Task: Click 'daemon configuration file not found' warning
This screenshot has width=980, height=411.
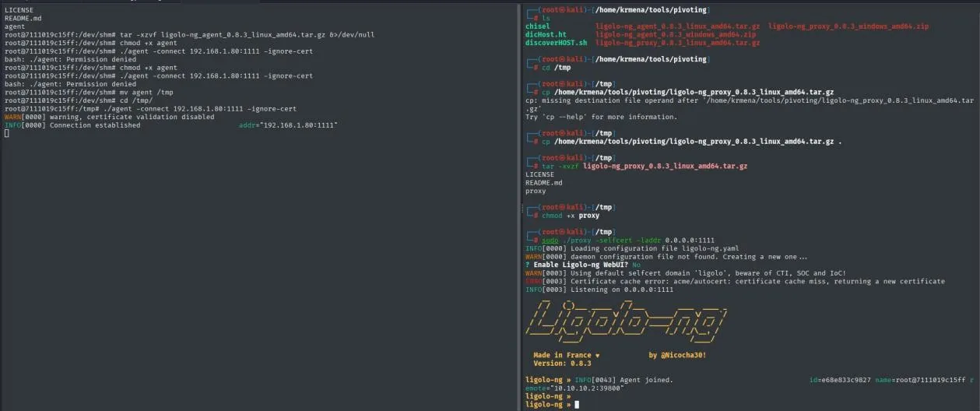Action: coord(666,257)
